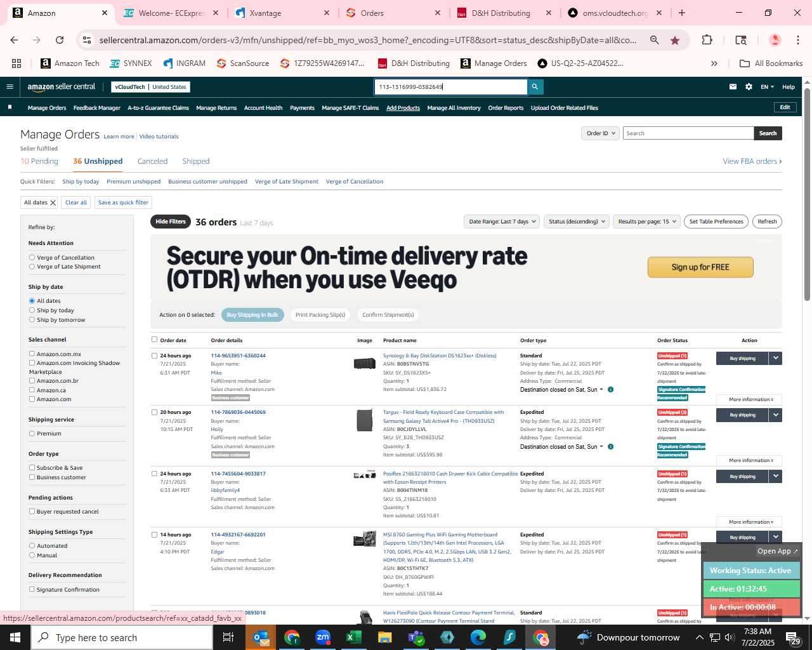Select the checkbox for order 114-9653951-6360244

click(154, 355)
